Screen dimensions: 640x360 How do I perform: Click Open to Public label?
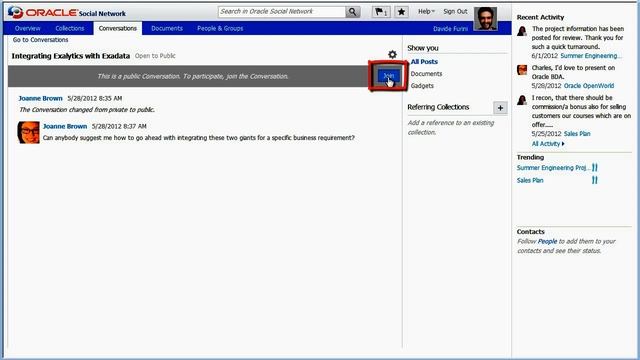point(155,56)
